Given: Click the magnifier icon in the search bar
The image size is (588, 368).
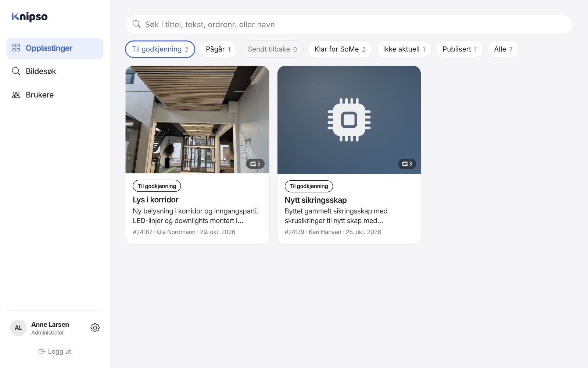Looking at the screenshot, I should click(137, 24).
